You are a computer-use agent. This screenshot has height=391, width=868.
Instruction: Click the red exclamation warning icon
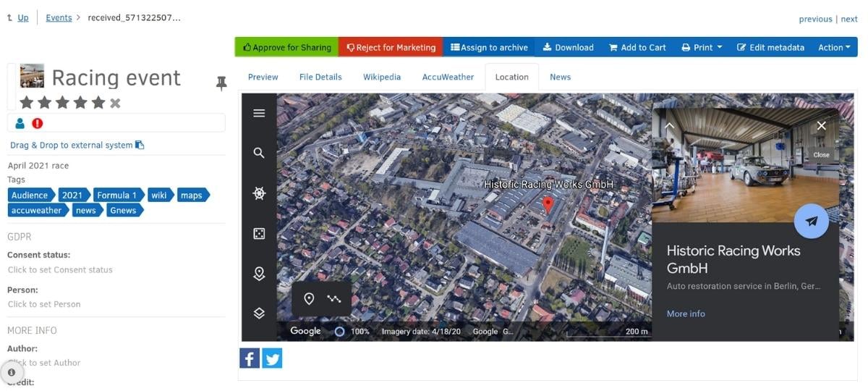[x=38, y=123]
